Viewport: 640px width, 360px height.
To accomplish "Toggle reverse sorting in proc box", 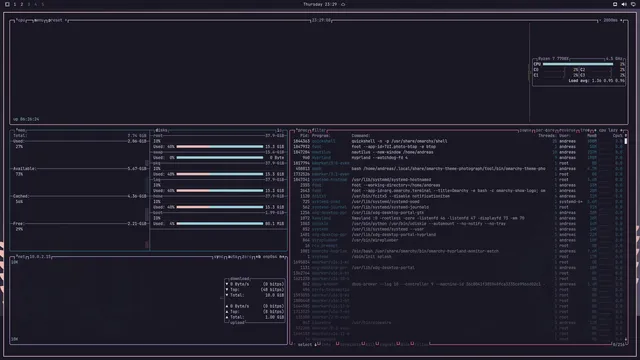I will pos(567,130).
